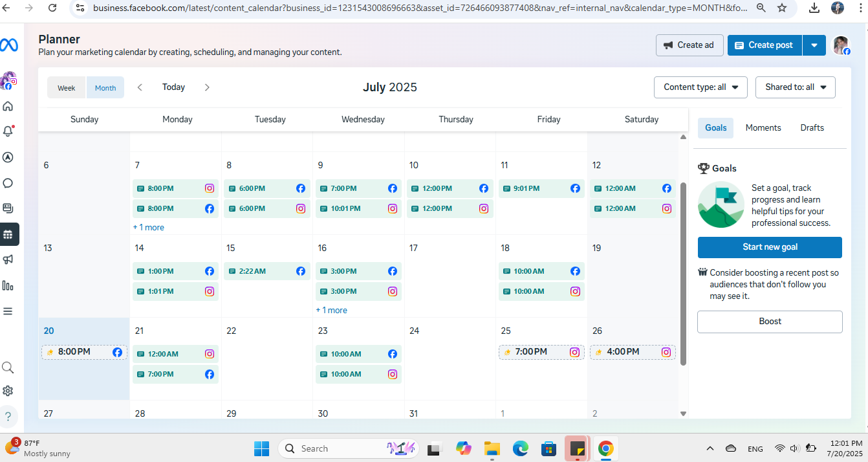Switch calendar to Month view
The height and width of the screenshot is (462, 868).
click(x=105, y=88)
